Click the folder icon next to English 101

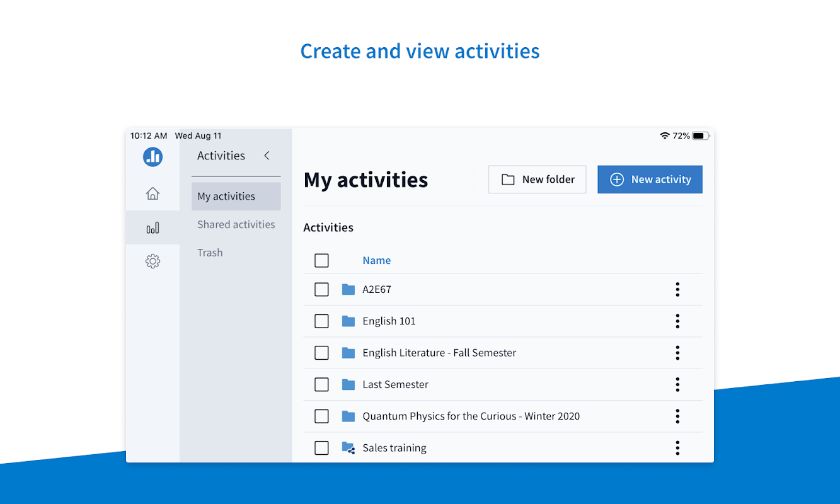tap(348, 321)
